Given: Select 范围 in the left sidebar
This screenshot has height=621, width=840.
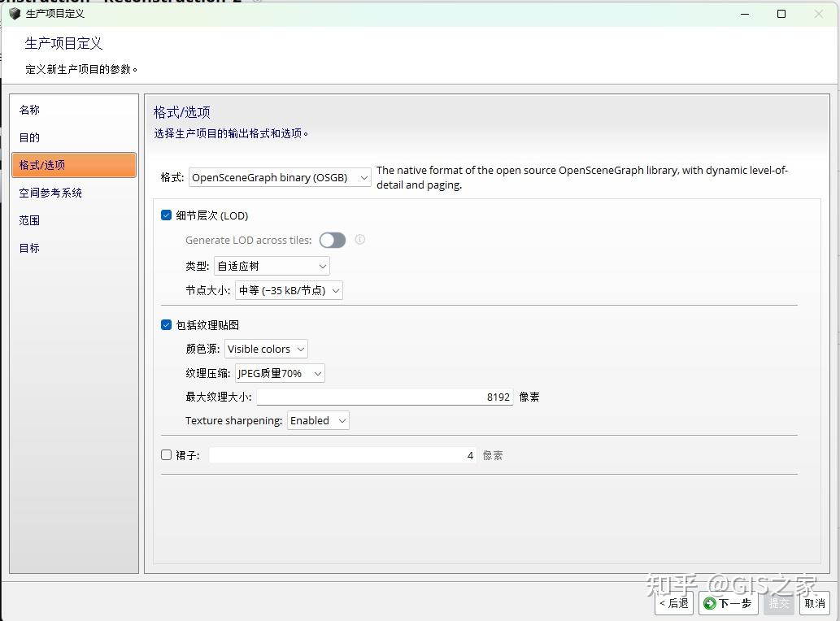Looking at the screenshot, I should click(28, 220).
